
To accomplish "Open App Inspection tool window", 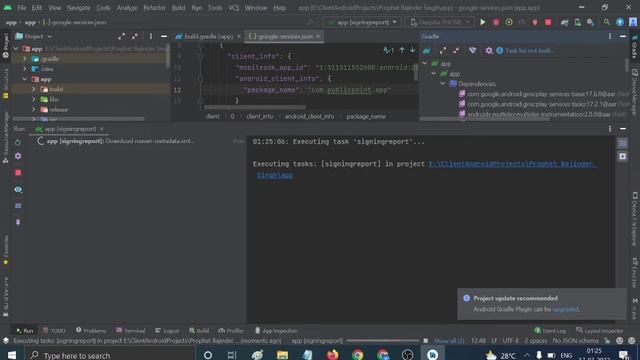I will [276, 331].
